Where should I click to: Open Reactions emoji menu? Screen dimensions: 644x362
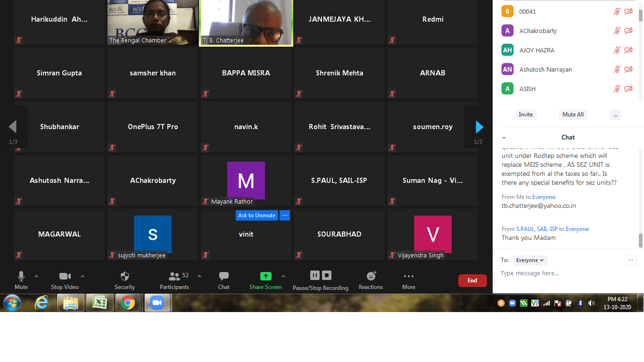point(371,276)
